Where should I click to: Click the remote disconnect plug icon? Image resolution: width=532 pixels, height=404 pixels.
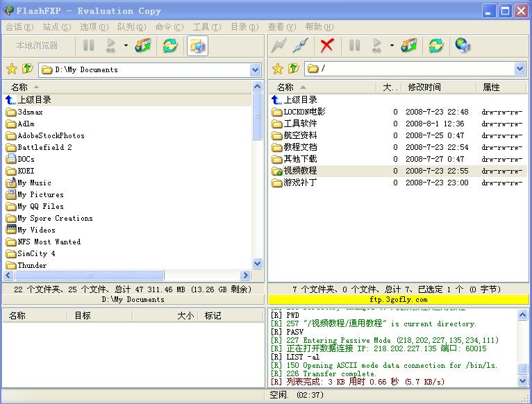300,45
